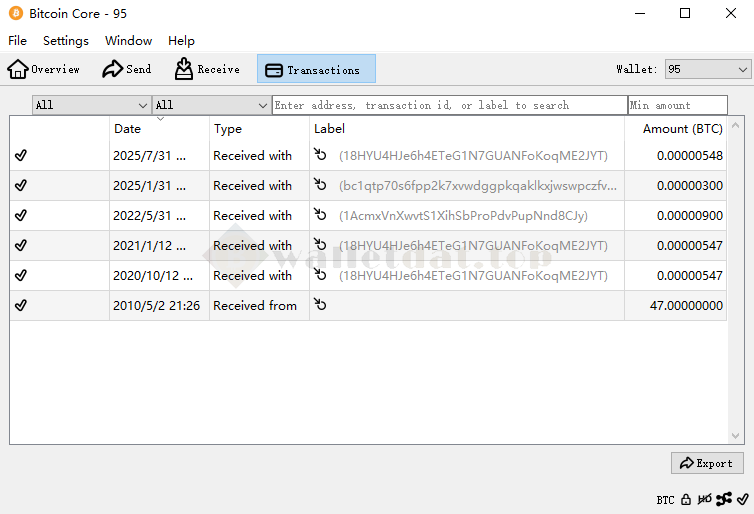The width and height of the screenshot is (754, 514).
Task: Click the address search input field
Action: point(449,105)
